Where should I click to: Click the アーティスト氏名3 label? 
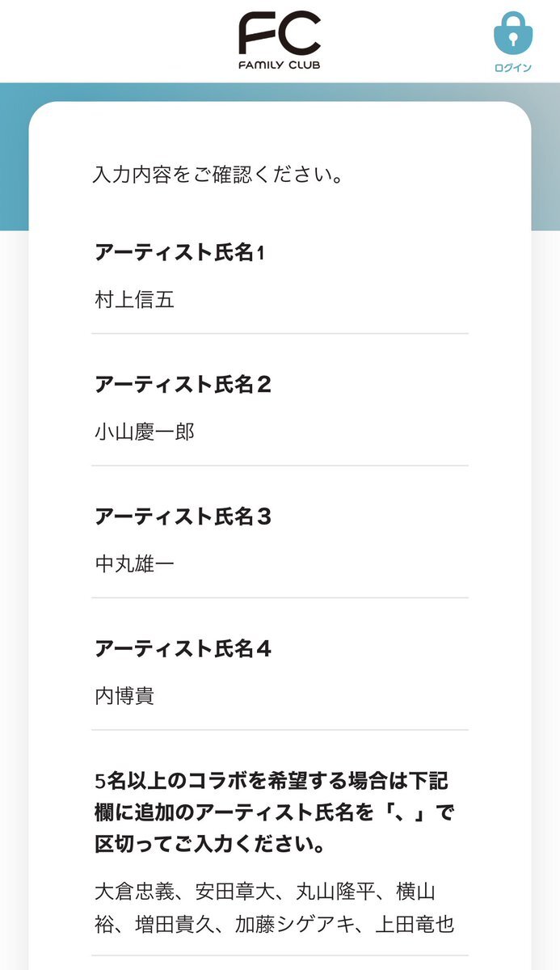[x=183, y=517]
